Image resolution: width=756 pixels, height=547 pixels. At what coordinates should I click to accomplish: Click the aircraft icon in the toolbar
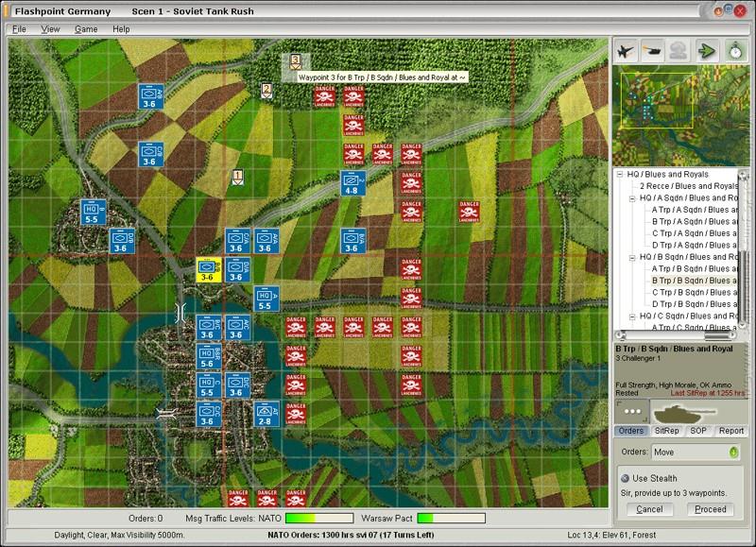626,51
